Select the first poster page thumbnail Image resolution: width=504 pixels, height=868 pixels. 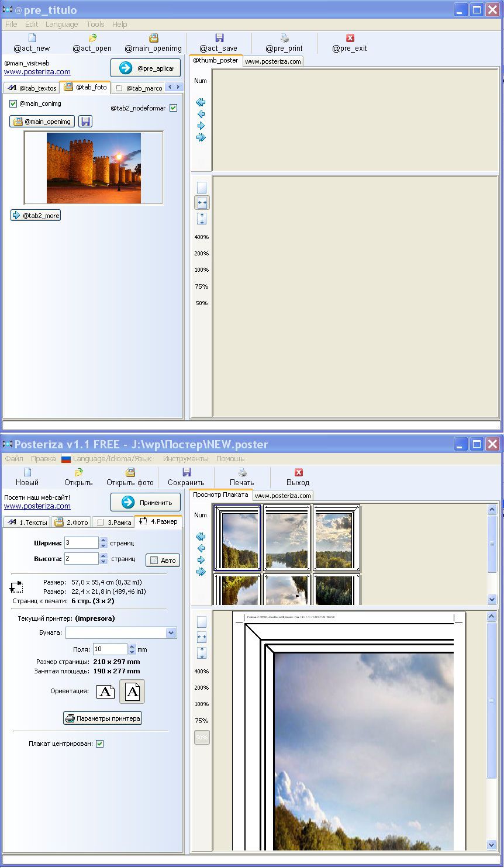click(237, 538)
